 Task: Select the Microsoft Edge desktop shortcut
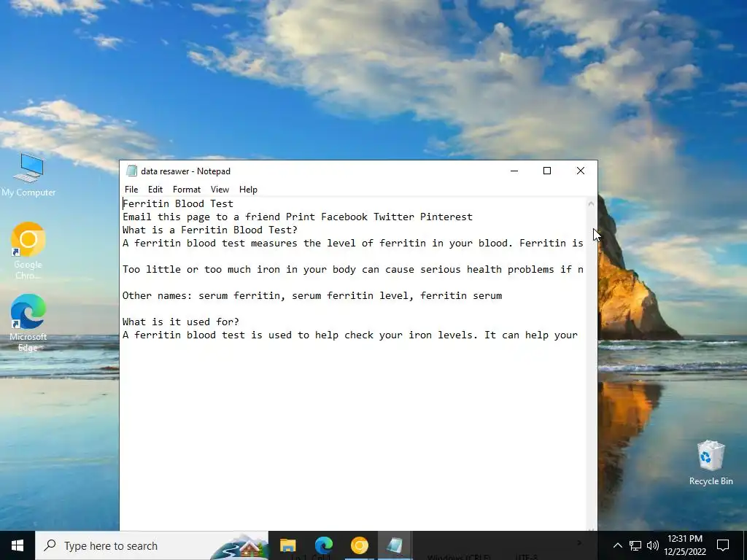click(x=28, y=323)
